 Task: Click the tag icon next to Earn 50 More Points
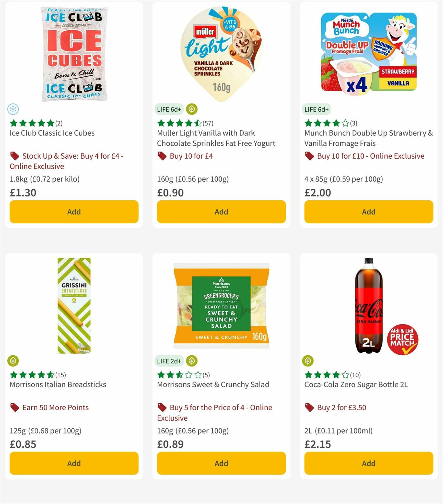[x=15, y=407]
